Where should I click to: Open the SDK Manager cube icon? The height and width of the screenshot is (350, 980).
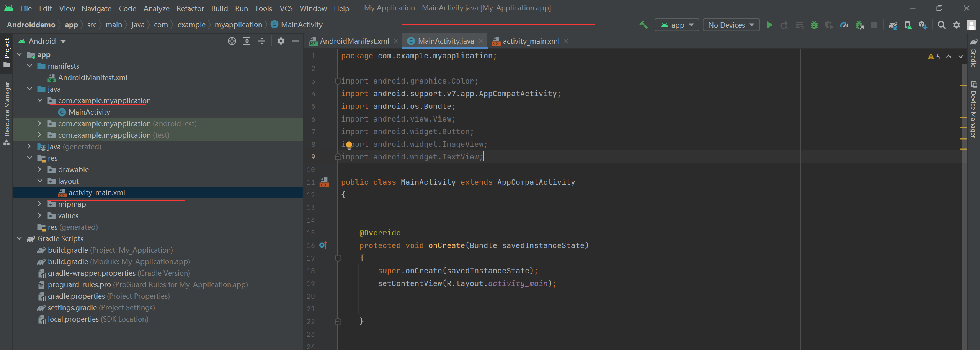tap(923, 25)
